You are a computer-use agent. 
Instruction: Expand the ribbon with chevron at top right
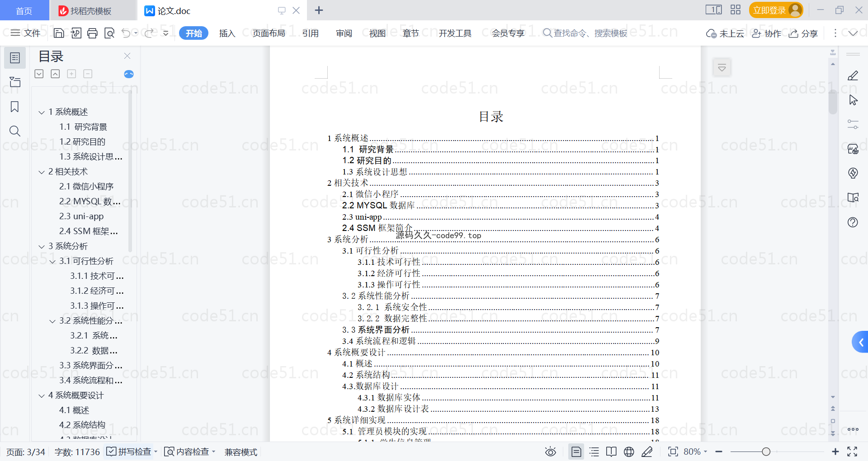[853, 33]
